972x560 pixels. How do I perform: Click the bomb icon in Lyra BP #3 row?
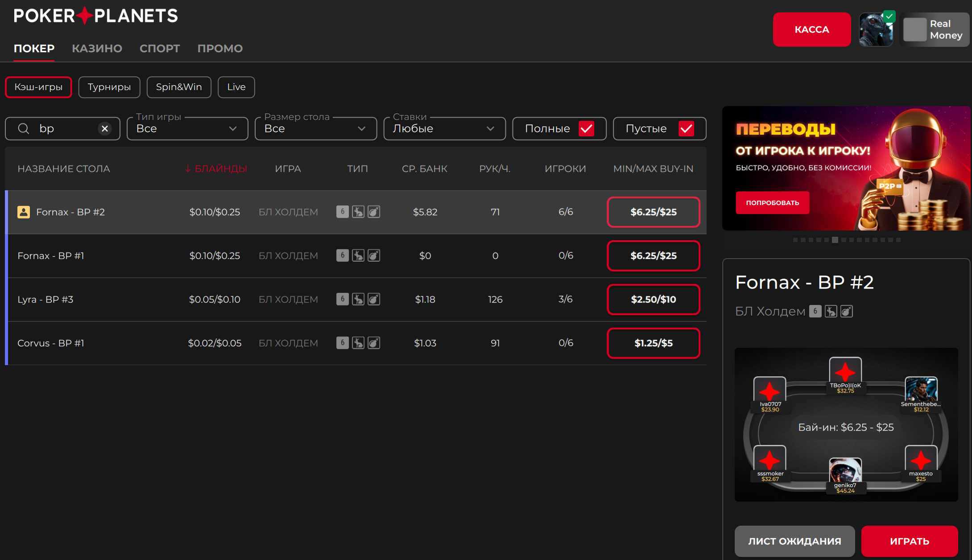click(374, 299)
